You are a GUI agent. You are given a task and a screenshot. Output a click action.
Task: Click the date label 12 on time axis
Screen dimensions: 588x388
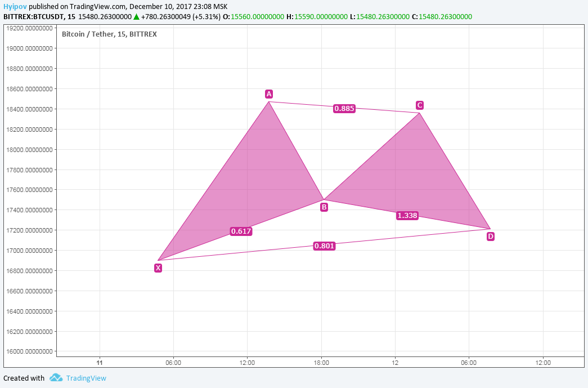395,363
